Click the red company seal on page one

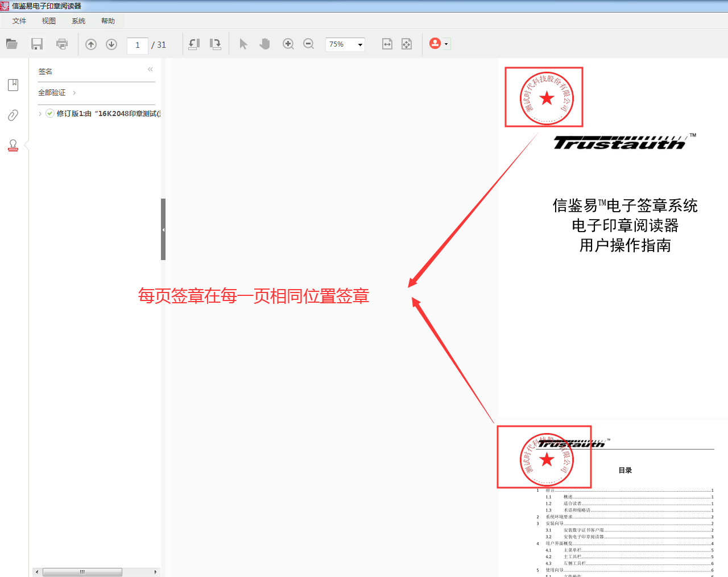[x=547, y=98]
